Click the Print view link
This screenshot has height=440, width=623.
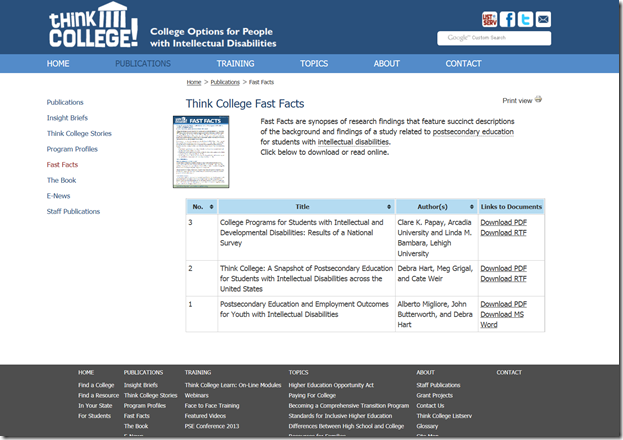point(517,101)
